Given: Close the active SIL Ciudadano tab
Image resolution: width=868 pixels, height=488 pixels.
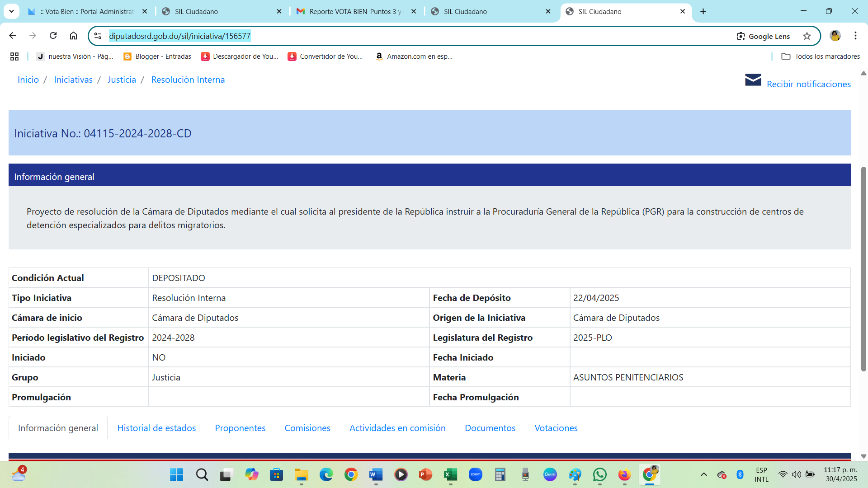Looking at the screenshot, I should click(682, 11).
